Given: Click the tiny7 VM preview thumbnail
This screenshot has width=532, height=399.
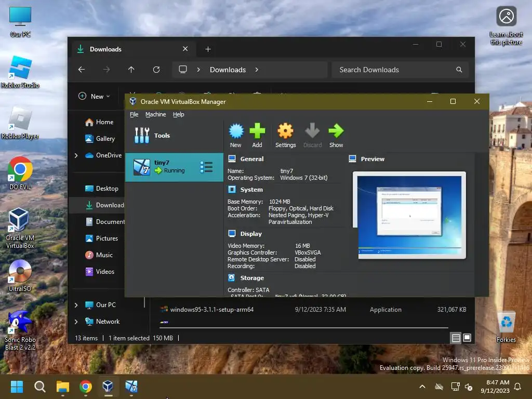Looking at the screenshot, I should (x=409, y=215).
